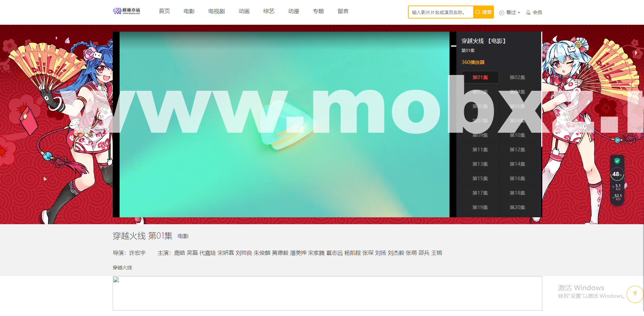Focus the movie or actor search box
644x316 pixels.
(x=441, y=12)
